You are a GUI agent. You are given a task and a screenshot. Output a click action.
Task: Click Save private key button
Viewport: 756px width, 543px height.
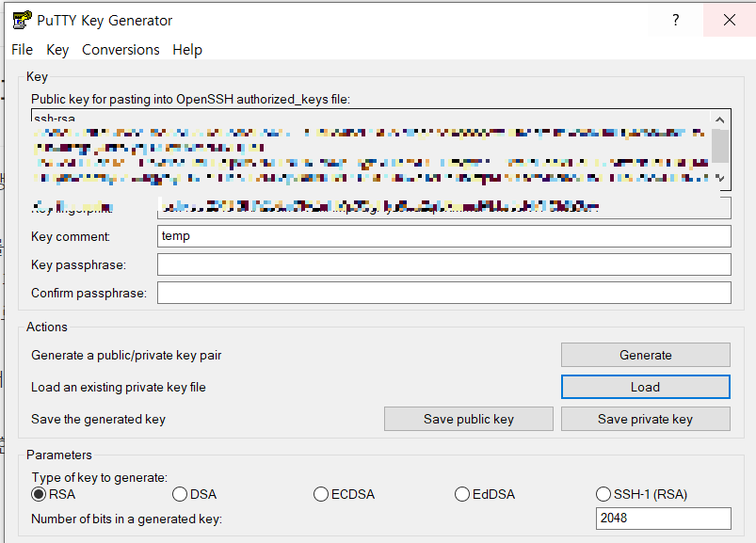click(x=645, y=419)
